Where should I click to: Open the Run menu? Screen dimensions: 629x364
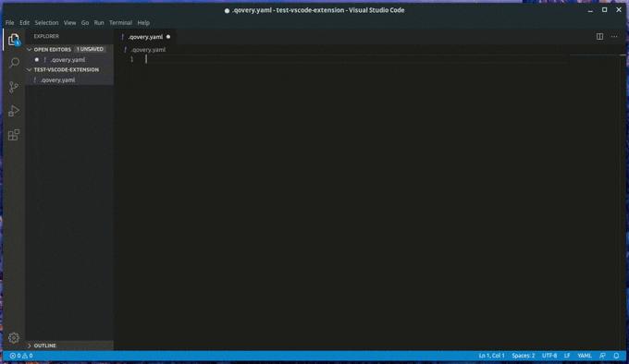click(99, 23)
